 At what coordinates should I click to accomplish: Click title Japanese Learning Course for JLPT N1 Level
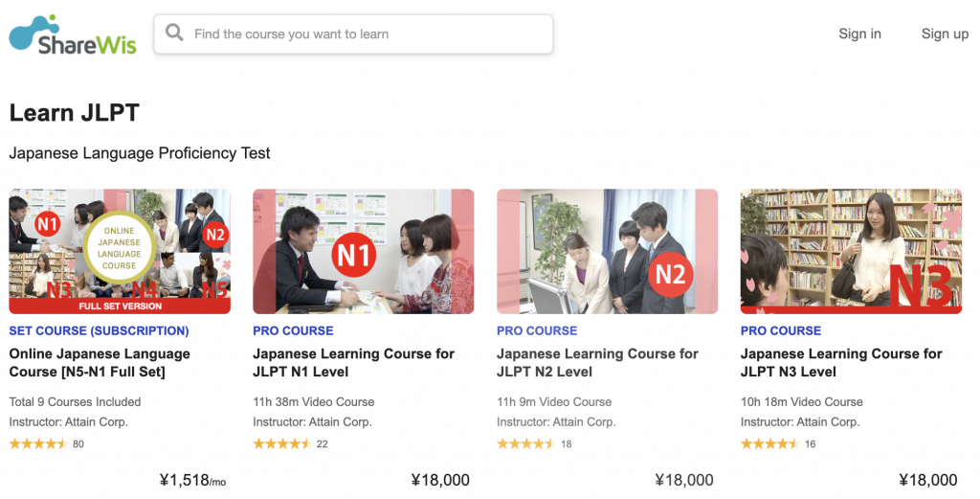pyautogui.click(x=353, y=363)
